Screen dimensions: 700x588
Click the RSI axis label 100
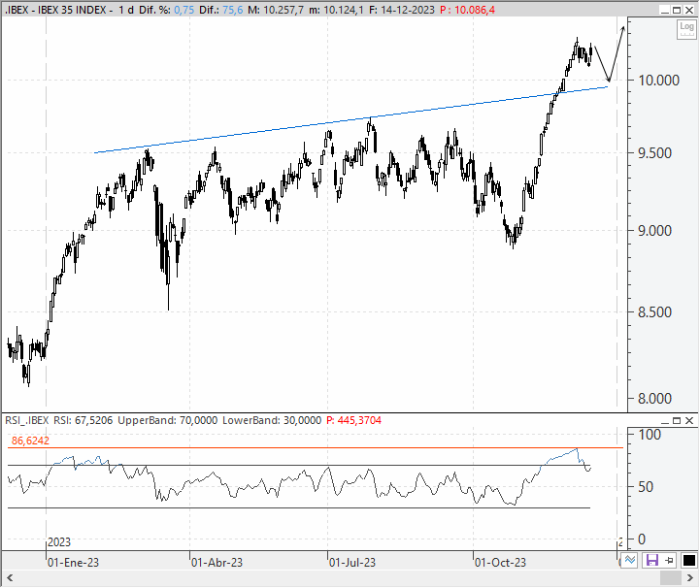(650, 435)
